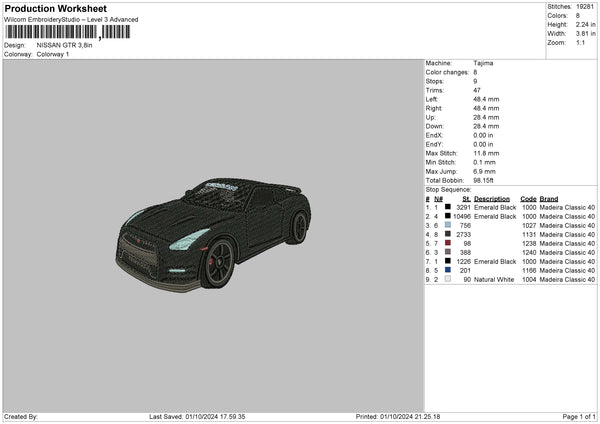Click the 'Down:' label
The width and height of the screenshot is (600, 424).
tap(434, 126)
